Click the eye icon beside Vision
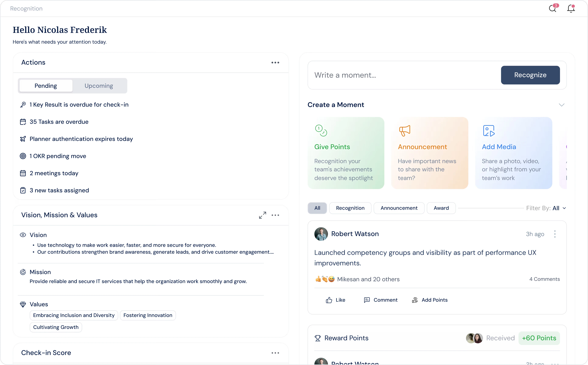Screen dimensions: 588x365 point(23,235)
